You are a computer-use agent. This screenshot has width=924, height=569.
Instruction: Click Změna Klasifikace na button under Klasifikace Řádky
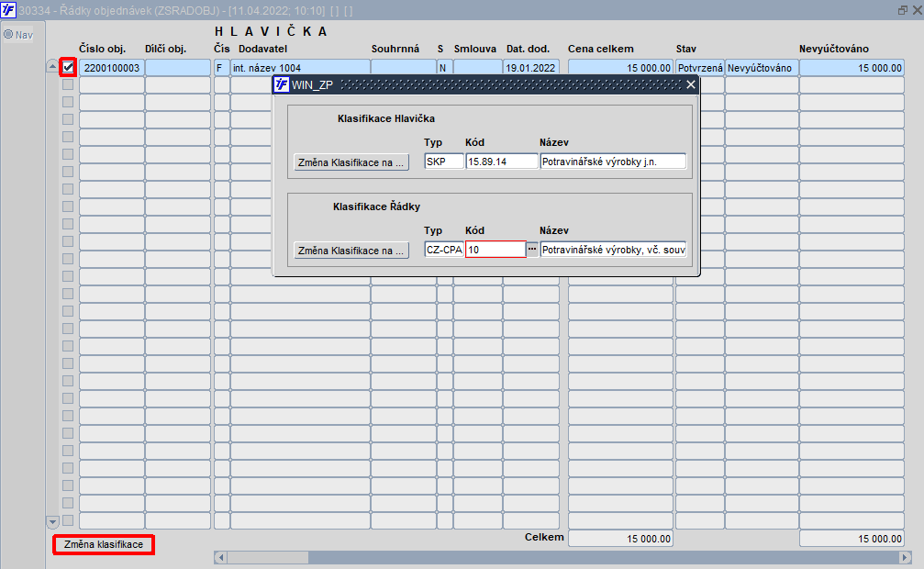tap(351, 250)
